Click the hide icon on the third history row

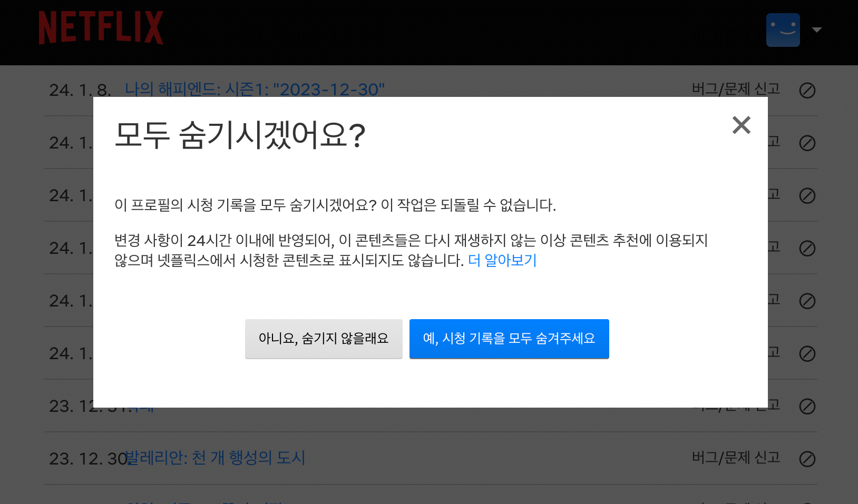pyautogui.click(x=808, y=196)
